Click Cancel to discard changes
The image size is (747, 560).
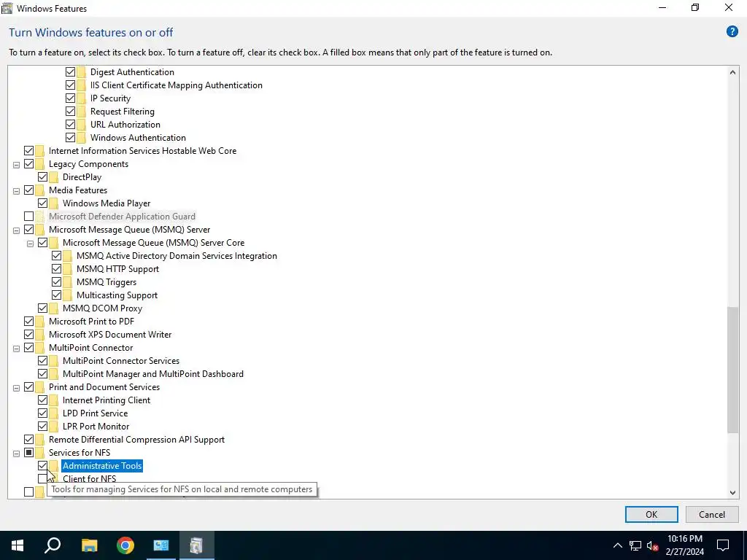[712, 514]
